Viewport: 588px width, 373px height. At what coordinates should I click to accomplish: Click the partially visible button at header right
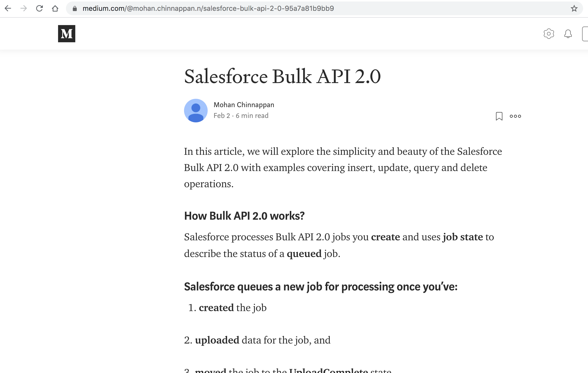coord(585,34)
